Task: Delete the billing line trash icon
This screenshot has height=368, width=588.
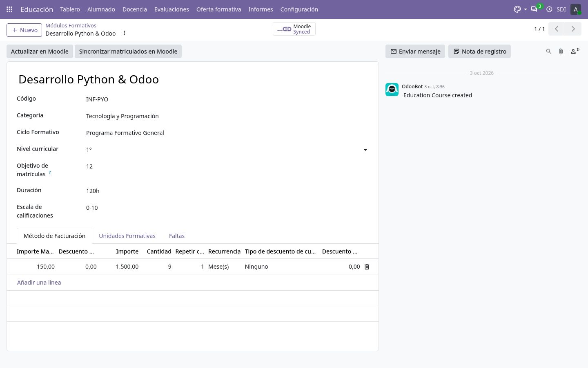Action: pyautogui.click(x=367, y=267)
